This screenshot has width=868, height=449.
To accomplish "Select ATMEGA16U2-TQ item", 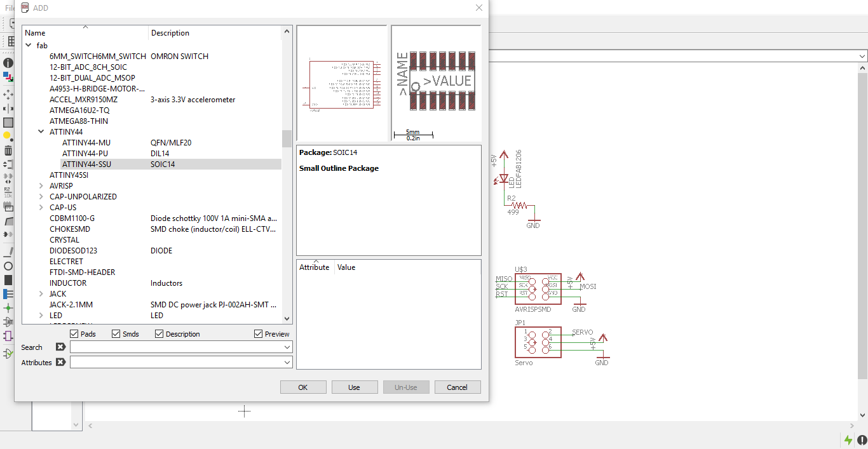I will click(x=79, y=110).
